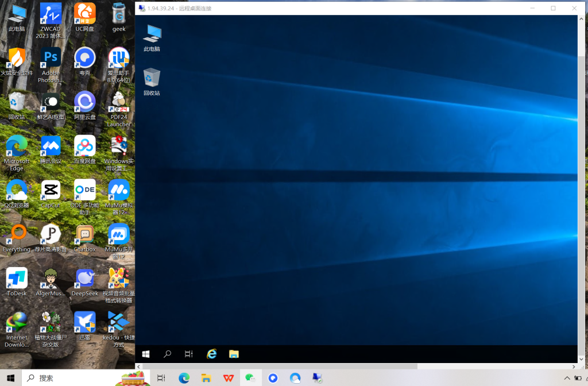588x386 pixels.
Task: Open WeChat from local taskbar
Action: point(250,378)
